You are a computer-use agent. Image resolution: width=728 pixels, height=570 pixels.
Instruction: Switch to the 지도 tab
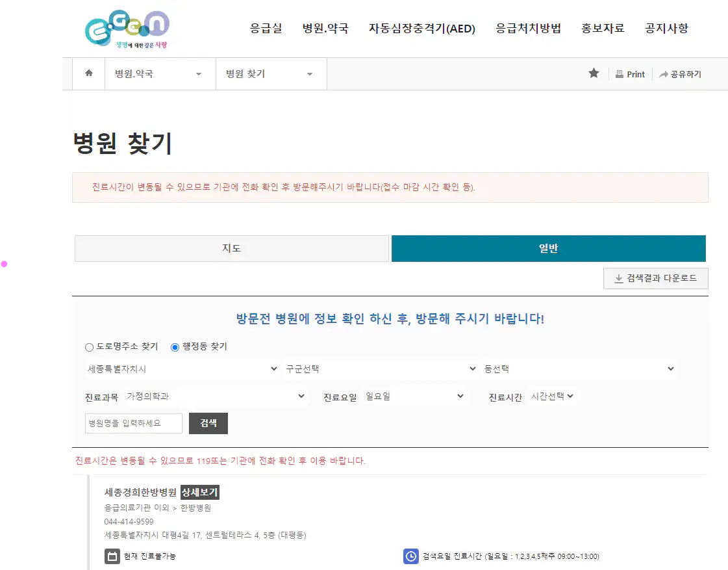tap(232, 248)
